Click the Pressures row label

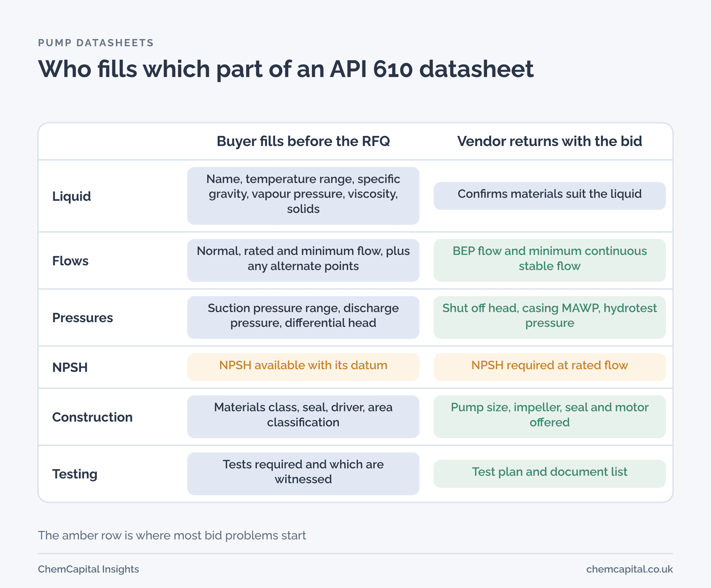click(x=82, y=317)
